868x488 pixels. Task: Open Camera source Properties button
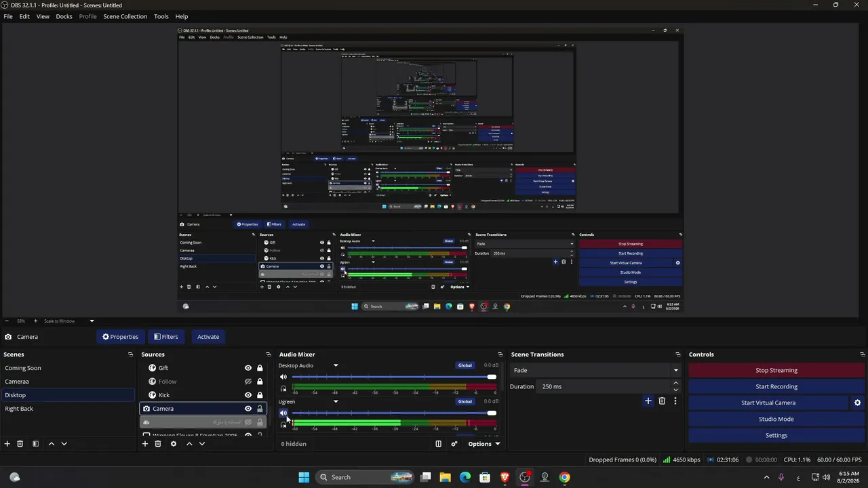[x=120, y=337]
